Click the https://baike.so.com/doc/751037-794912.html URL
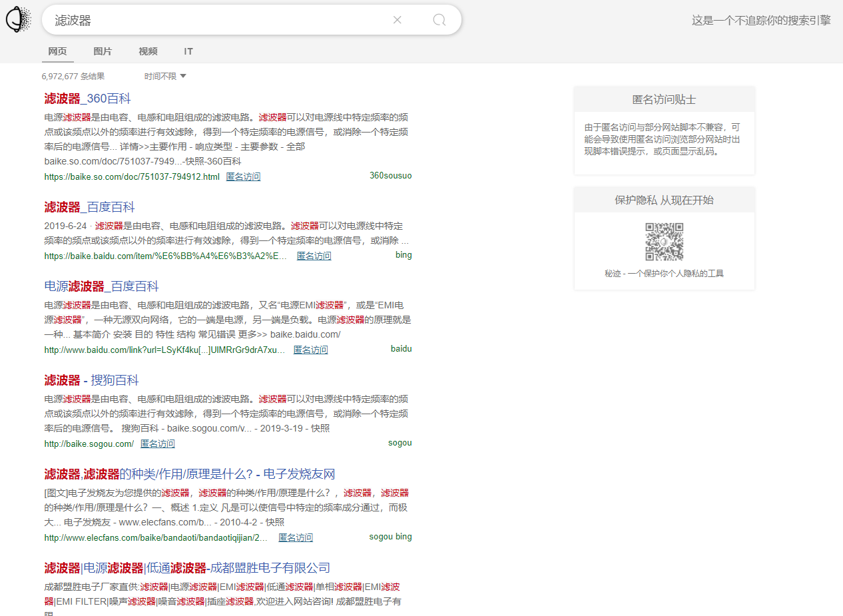Viewport: 843px width, 616px height. click(x=132, y=177)
